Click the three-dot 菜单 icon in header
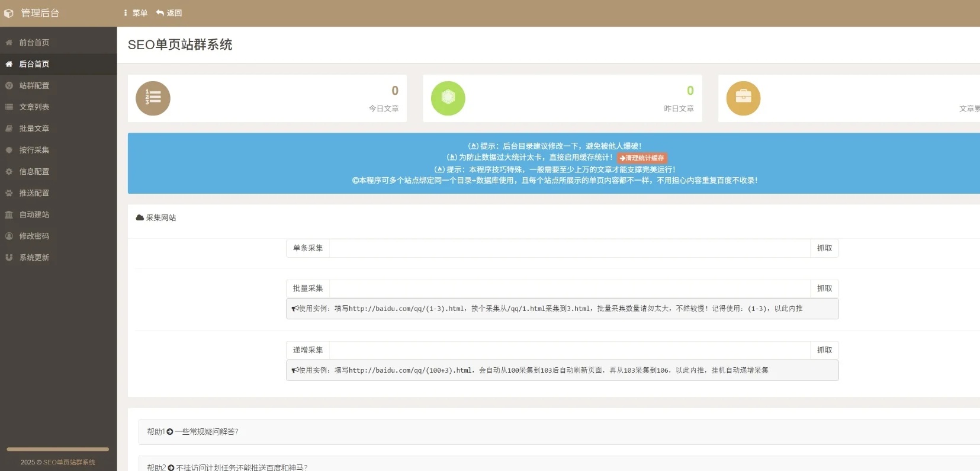980x471 pixels. point(126,13)
